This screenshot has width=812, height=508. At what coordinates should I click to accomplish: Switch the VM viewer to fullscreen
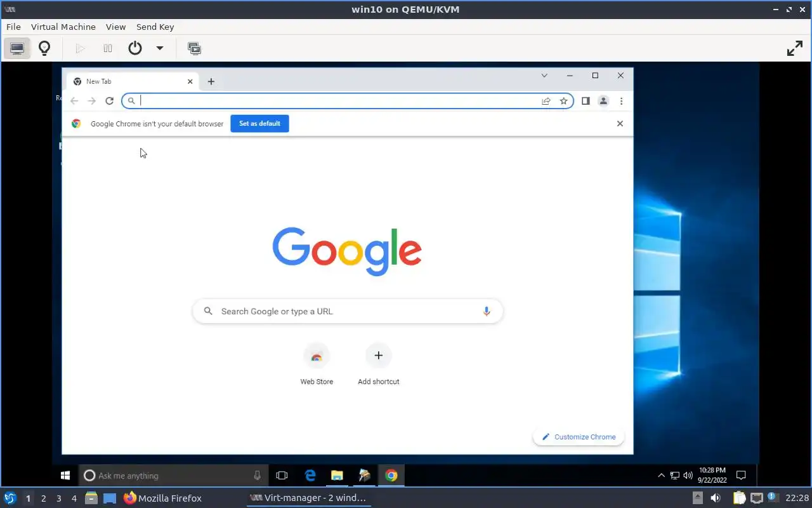(x=795, y=48)
